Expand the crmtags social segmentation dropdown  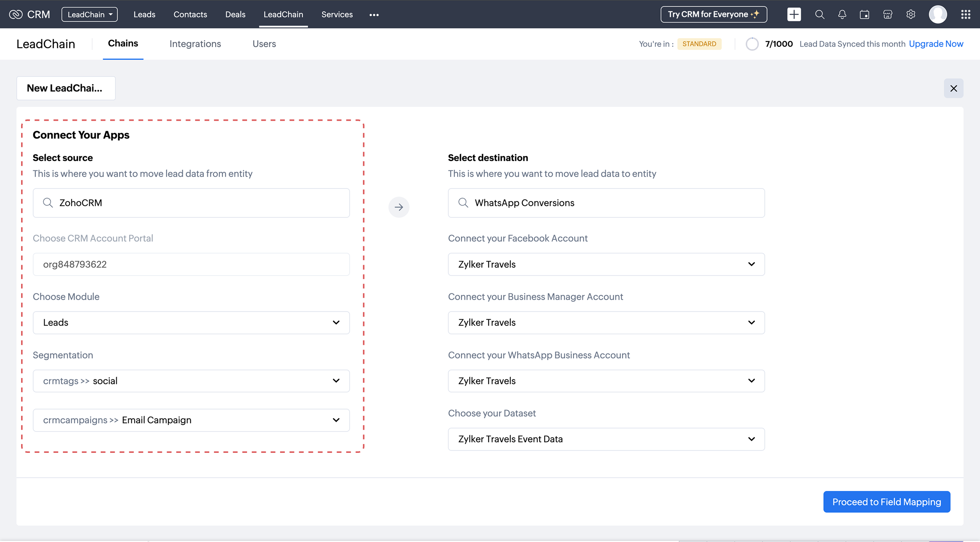(191, 381)
